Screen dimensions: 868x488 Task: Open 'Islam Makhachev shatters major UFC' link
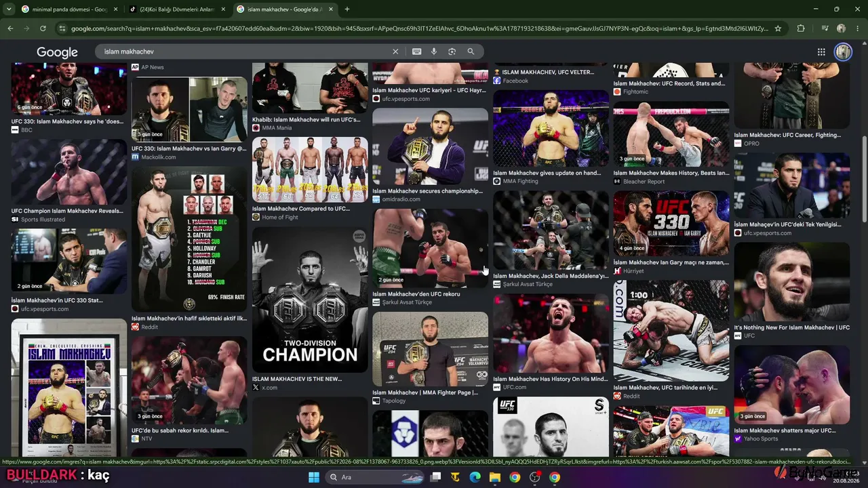point(785,430)
